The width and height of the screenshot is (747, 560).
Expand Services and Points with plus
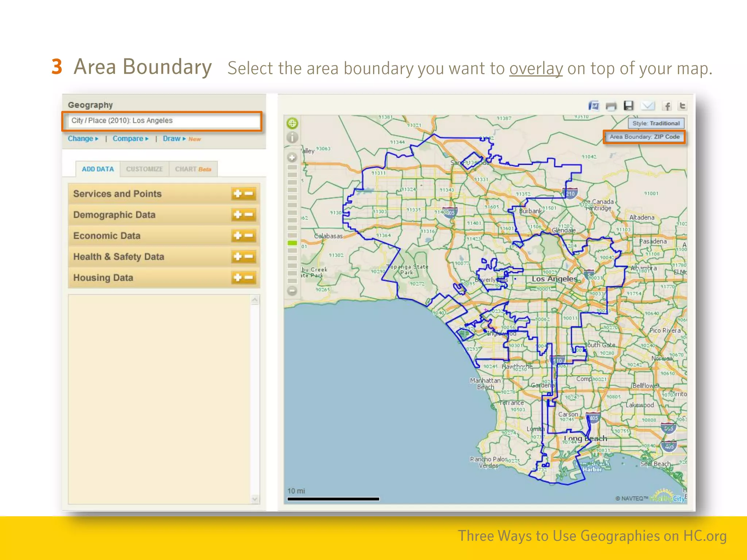tap(237, 194)
